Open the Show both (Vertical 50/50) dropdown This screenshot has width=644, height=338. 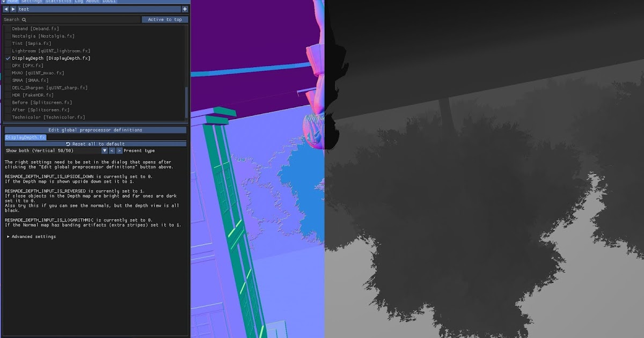pyautogui.click(x=54, y=151)
